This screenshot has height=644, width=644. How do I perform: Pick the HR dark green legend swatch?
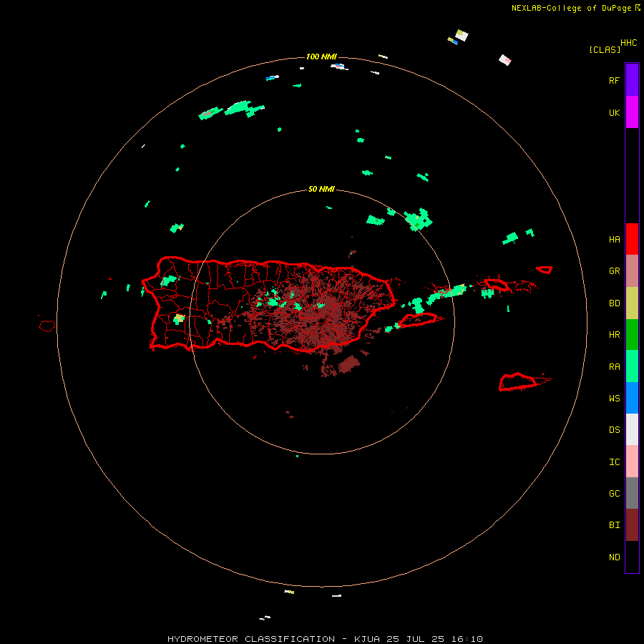[x=632, y=334]
